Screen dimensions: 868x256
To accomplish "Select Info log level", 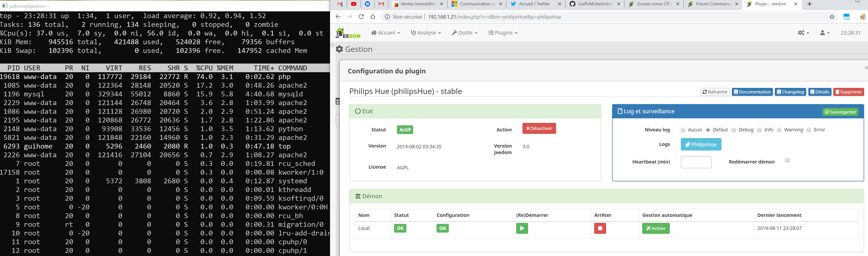I will pos(759,130).
